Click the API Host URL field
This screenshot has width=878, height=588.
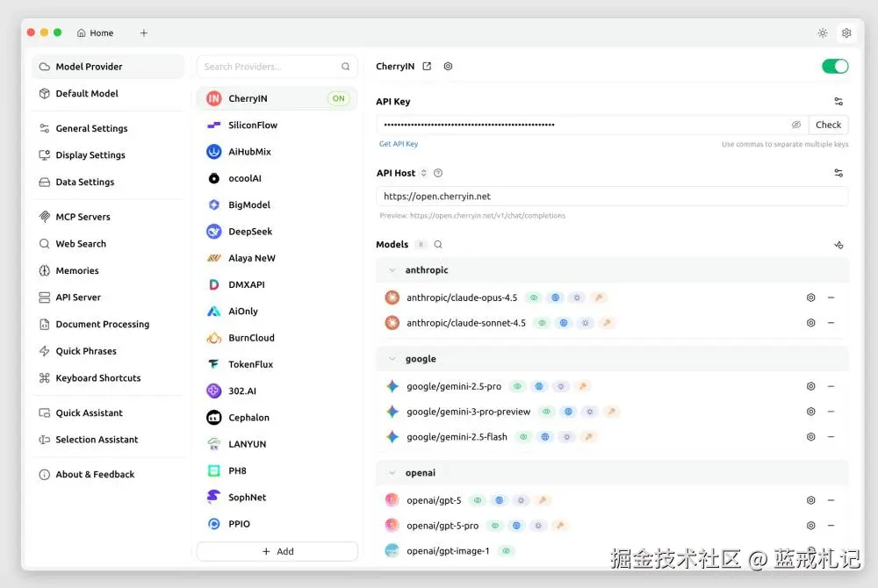612,197
